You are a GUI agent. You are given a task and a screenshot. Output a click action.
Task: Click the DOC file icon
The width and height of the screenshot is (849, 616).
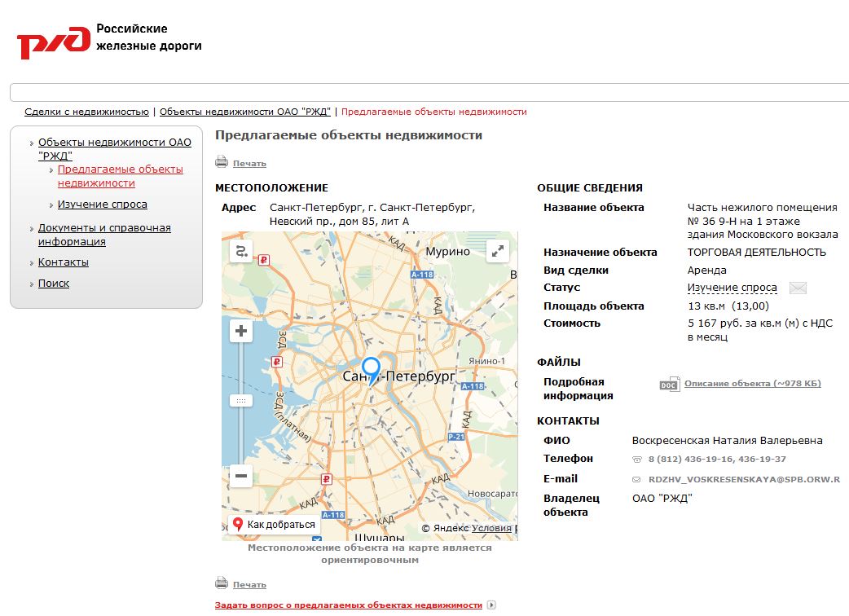[669, 384]
